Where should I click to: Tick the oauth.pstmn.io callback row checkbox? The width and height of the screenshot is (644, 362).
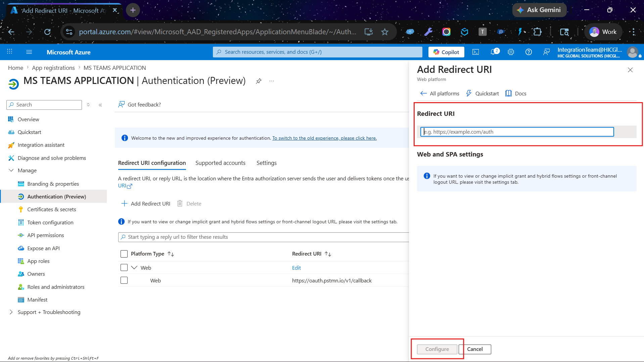(x=124, y=280)
